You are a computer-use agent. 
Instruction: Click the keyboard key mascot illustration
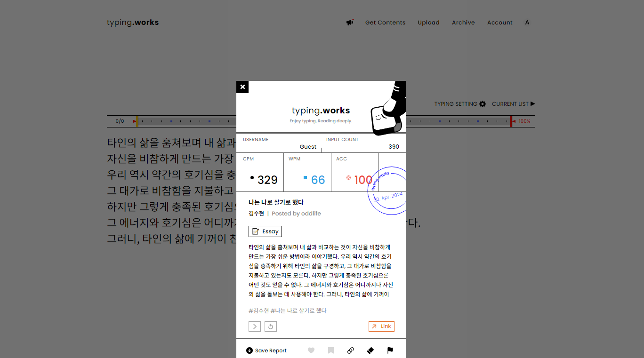388,109
